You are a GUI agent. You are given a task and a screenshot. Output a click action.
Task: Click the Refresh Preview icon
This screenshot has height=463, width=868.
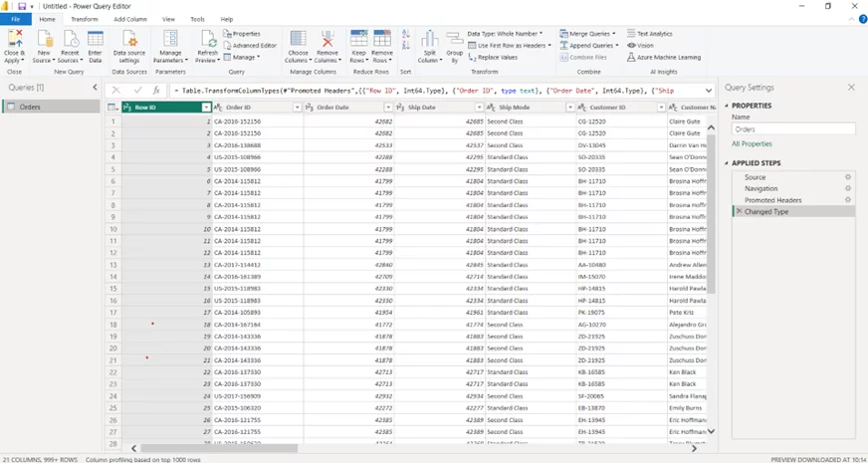[208, 39]
